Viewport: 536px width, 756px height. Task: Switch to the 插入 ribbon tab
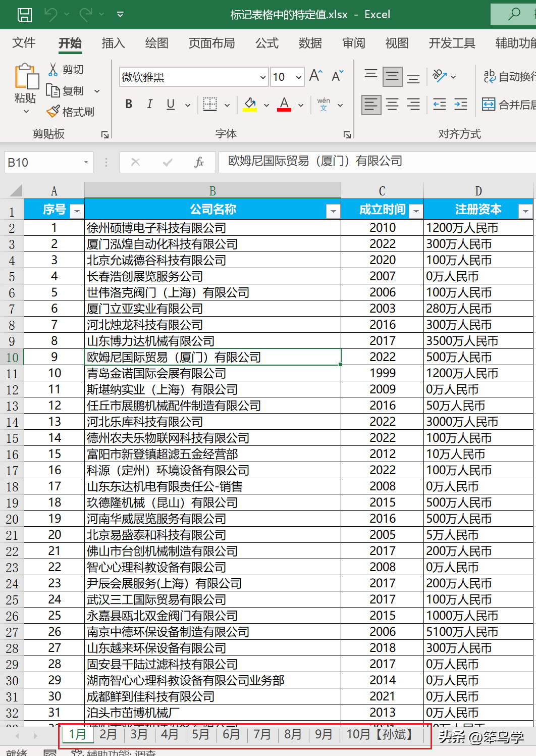pos(113,43)
